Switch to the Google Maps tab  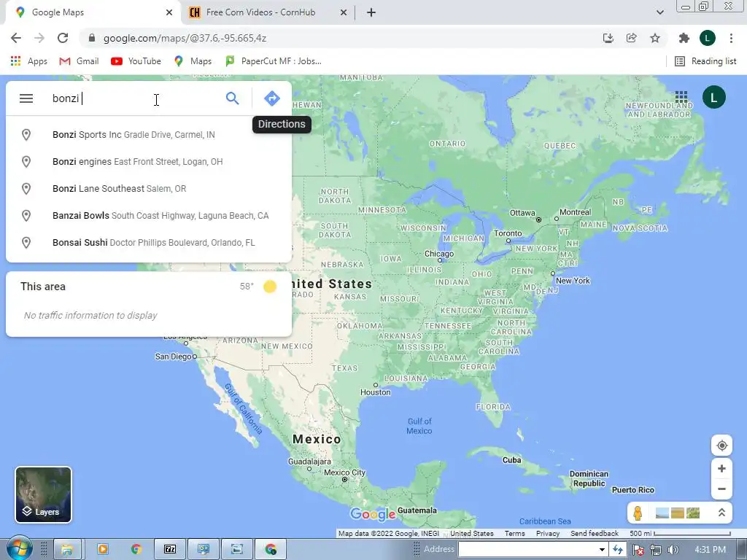[x=93, y=12]
